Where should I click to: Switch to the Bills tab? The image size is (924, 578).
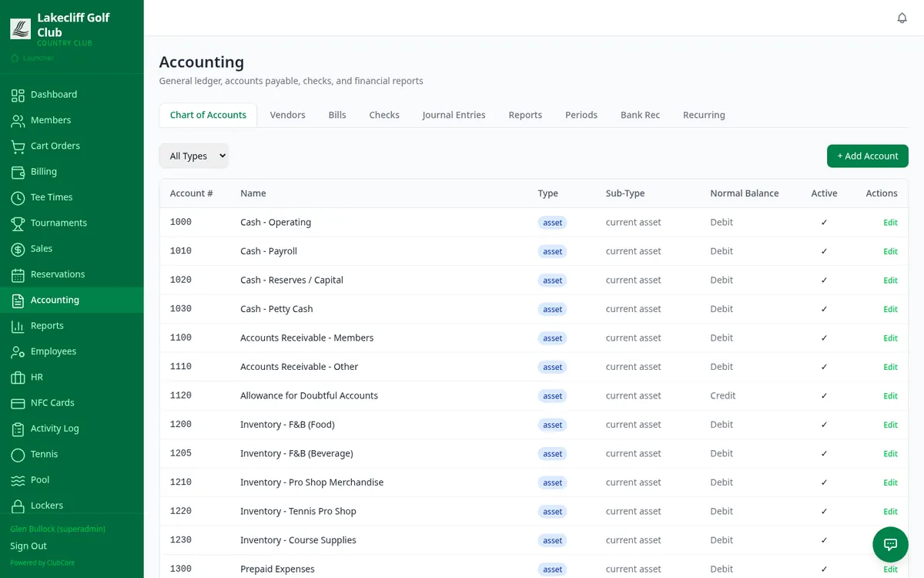[x=337, y=115]
